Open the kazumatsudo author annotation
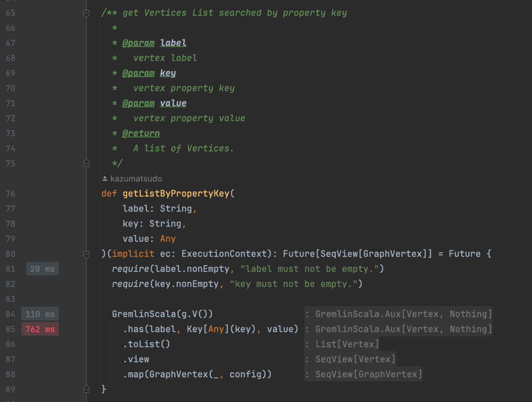The width and height of the screenshot is (532, 402). (x=136, y=178)
